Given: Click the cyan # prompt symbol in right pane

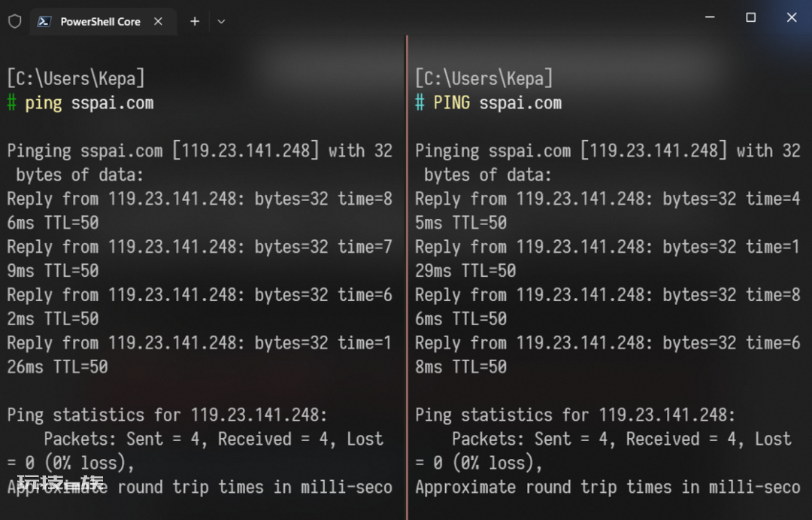Looking at the screenshot, I should [x=420, y=102].
